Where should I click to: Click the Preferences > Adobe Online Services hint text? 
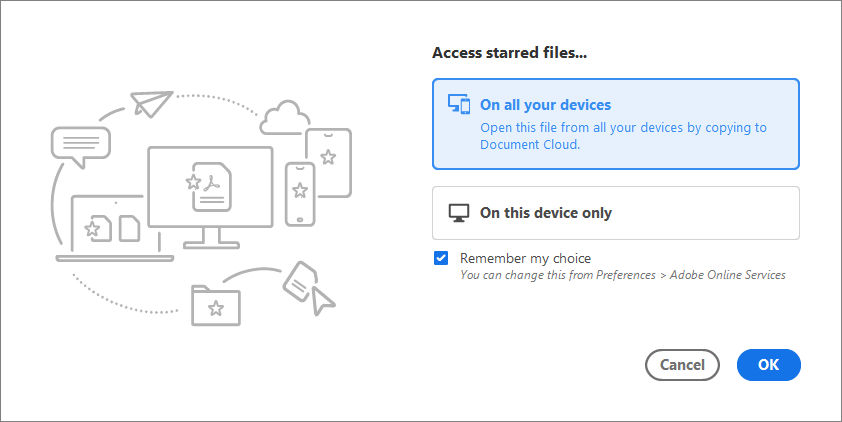(622, 275)
